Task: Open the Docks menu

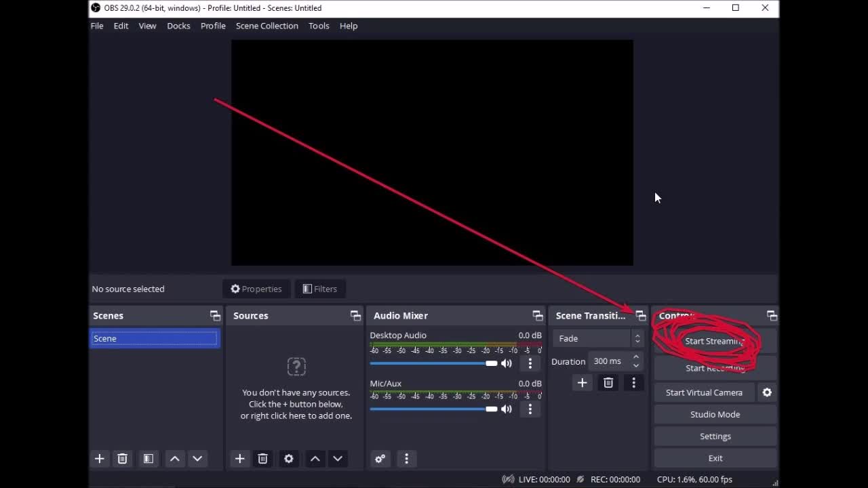Action: [x=178, y=26]
